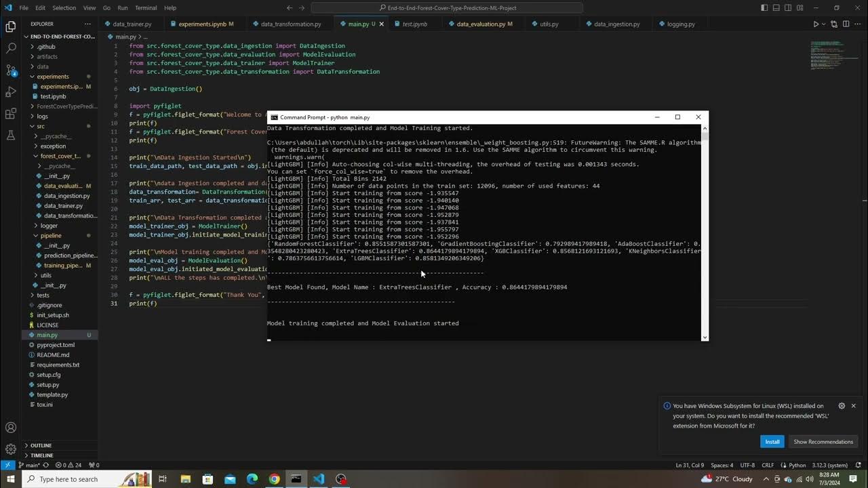The width and height of the screenshot is (868, 488).
Task: Click the Open Changes compare icon
Action: [834, 24]
